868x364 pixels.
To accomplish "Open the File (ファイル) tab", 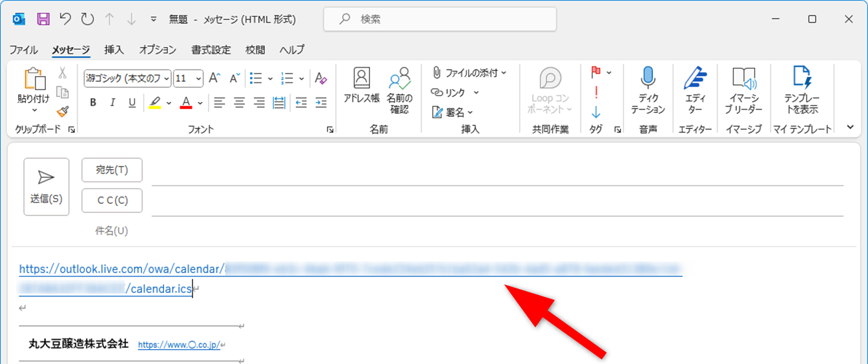I will [x=23, y=50].
